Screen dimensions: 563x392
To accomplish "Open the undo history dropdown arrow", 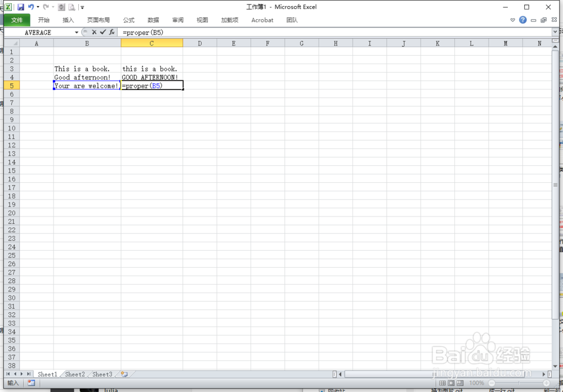I will click(38, 7).
